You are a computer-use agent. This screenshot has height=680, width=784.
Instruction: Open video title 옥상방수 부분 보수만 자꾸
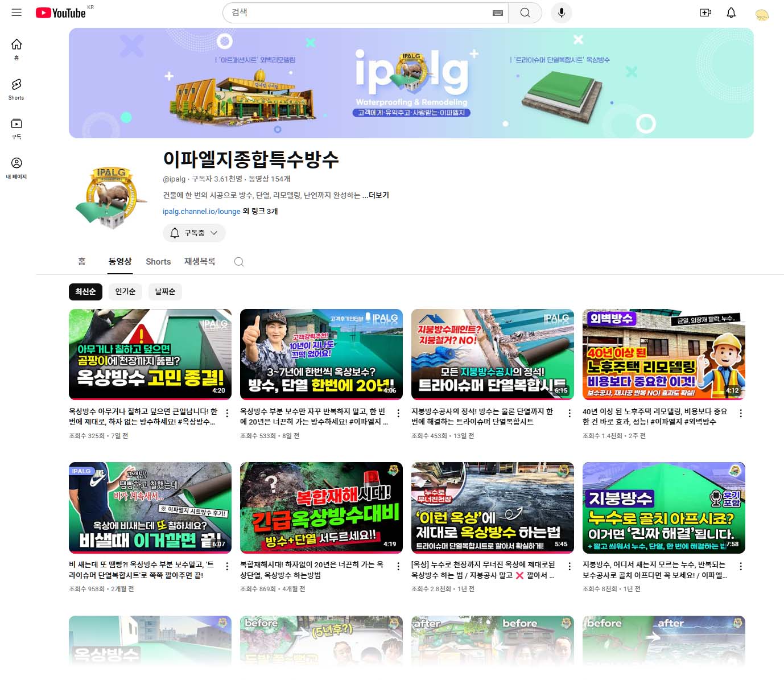click(x=314, y=417)
